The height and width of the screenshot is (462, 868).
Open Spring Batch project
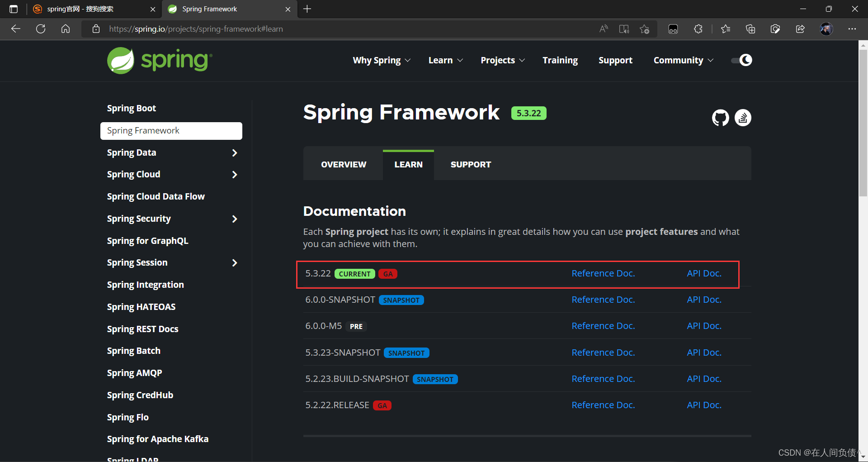pos(134,351)
